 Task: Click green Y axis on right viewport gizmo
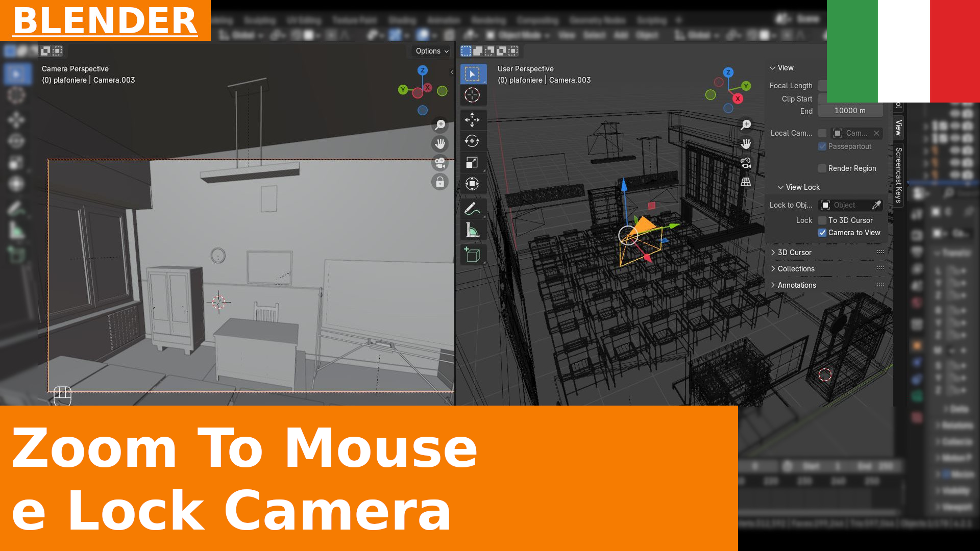[x=746, y=86]
